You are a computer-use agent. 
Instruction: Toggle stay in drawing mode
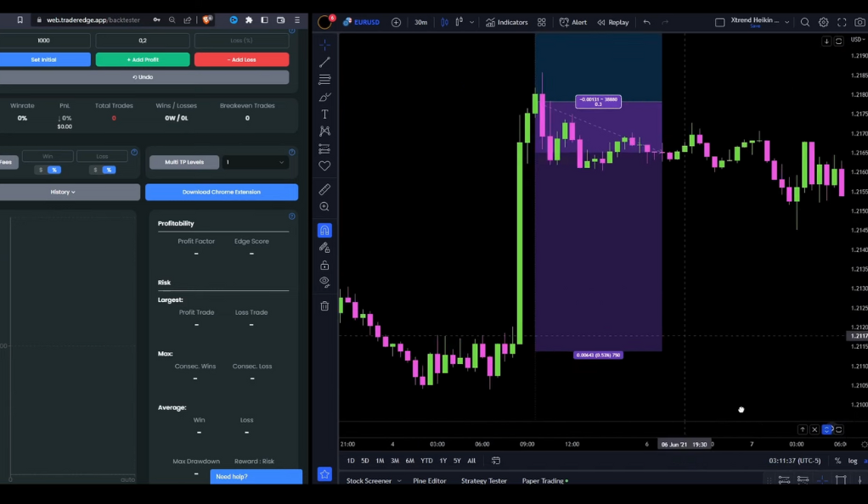click(324, 248)
